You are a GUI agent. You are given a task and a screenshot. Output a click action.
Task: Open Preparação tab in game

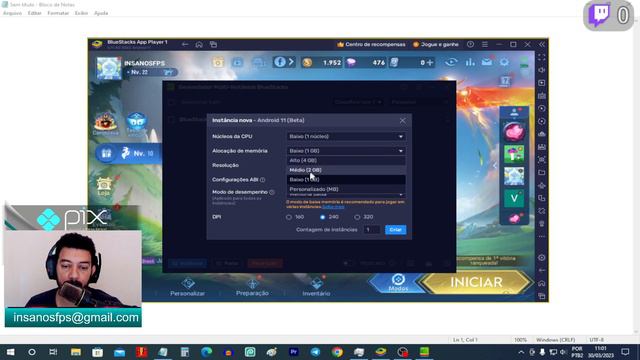point(252,287)
